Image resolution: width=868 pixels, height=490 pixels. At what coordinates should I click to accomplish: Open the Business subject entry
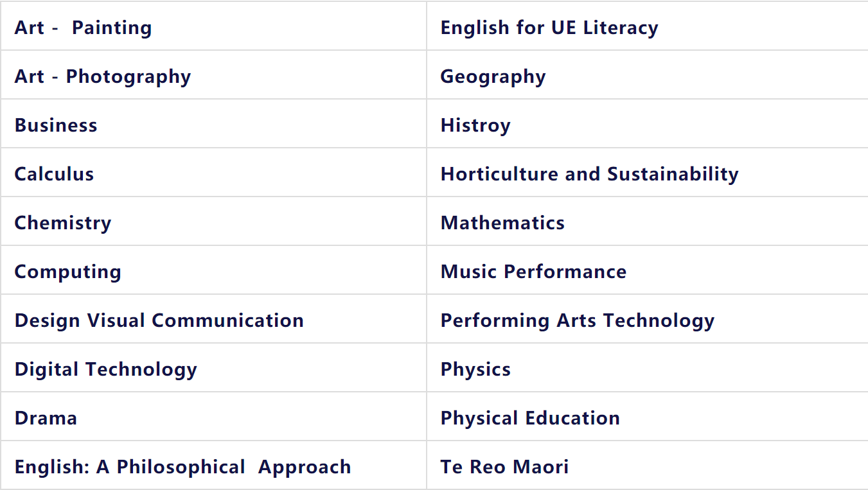(56, 125)
